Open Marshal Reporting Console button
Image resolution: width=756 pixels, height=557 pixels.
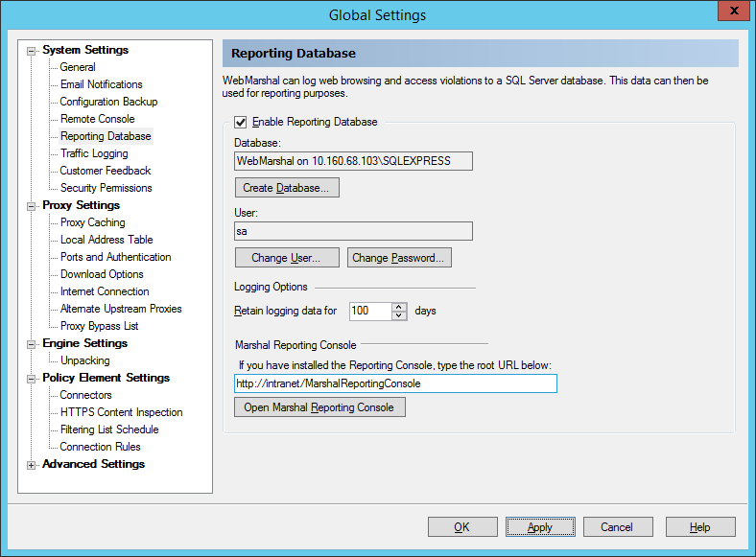click(319, 407)
